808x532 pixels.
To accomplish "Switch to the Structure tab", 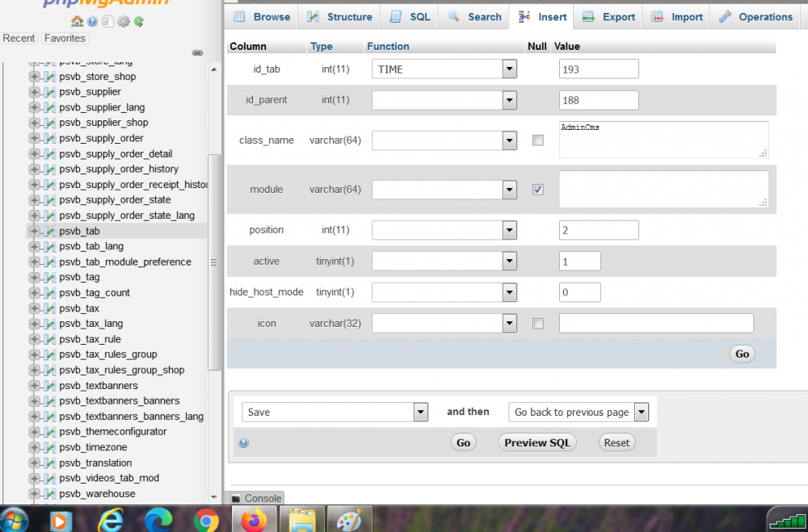I will 339,16.
